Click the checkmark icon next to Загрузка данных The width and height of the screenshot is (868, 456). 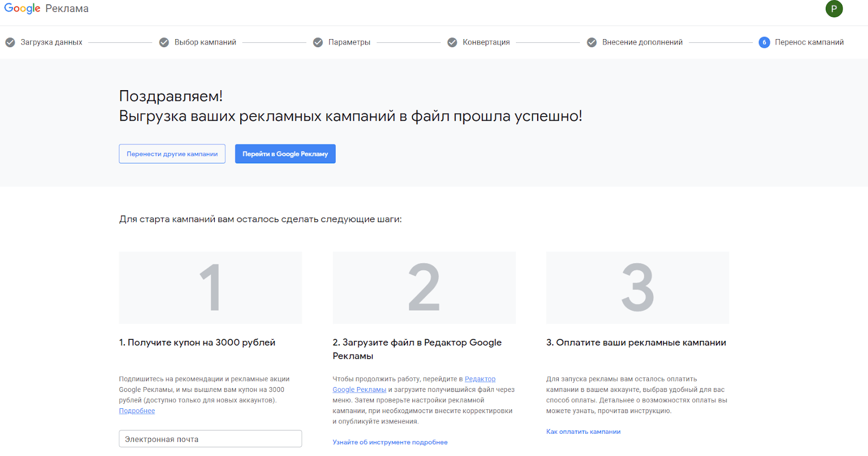click(x=10, y=42)
